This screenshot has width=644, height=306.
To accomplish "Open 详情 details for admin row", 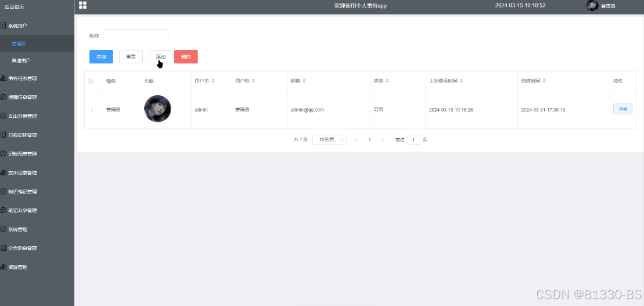I will tap(623, 109).
